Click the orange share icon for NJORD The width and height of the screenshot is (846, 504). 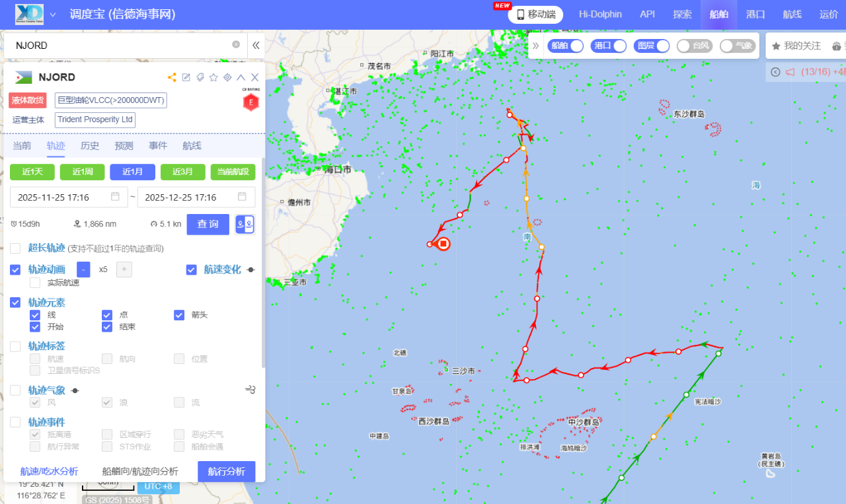172,77
